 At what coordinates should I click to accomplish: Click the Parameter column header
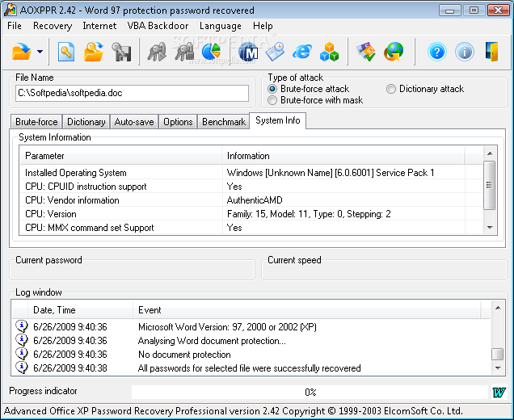coord(121,156)
